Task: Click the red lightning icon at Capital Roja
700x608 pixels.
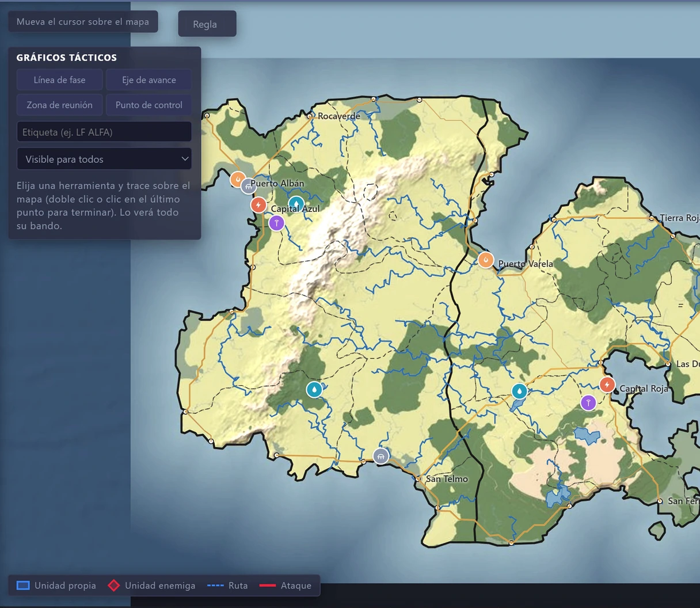Action: [607, 385]
